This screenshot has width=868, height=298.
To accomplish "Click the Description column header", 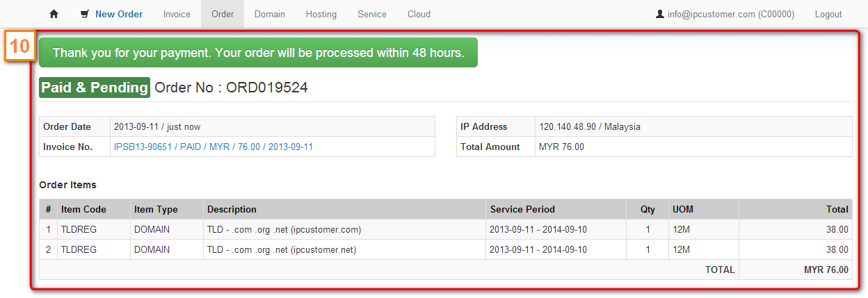I will [232, 209].
